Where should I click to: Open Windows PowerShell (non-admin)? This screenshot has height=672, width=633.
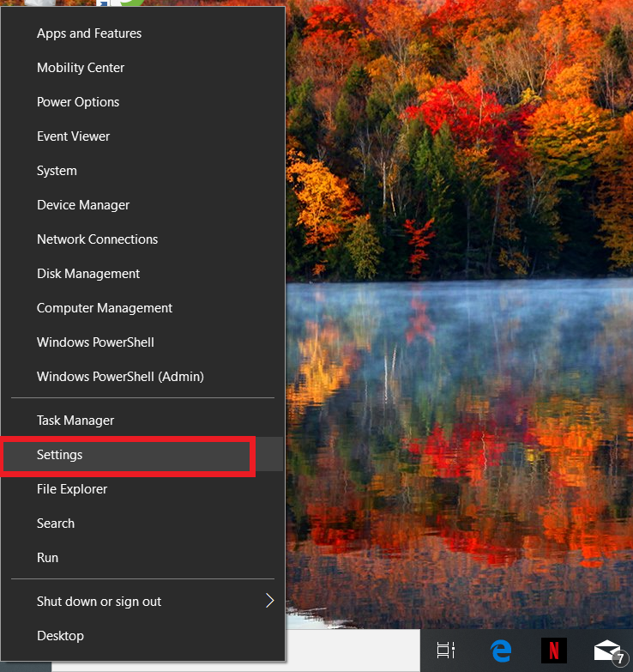coord(142,342)
